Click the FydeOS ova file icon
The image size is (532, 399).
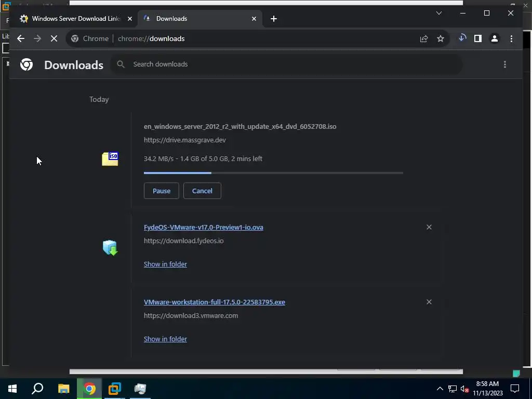[x=110, y=248]
